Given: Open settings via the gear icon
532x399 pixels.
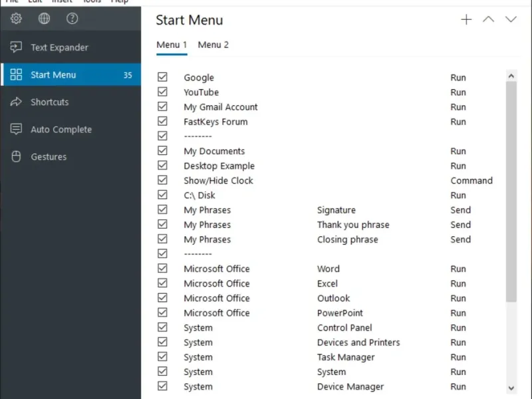Looking at the screenshot, I should pos(16,19).
